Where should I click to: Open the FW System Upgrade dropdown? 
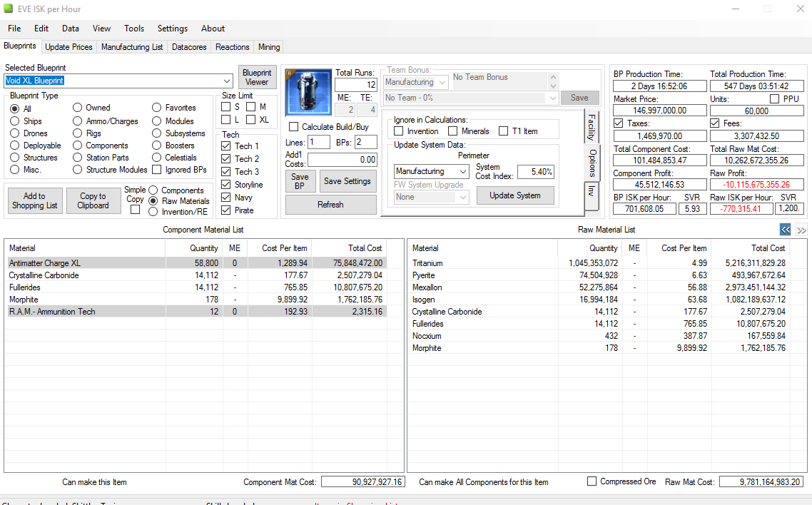pyautogui.click(x=432, y=197)
